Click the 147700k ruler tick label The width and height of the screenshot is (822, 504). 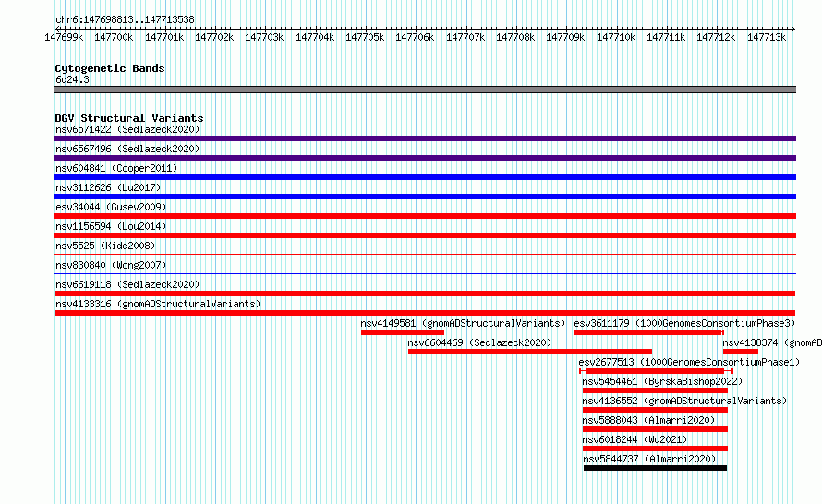click(114, 37)
